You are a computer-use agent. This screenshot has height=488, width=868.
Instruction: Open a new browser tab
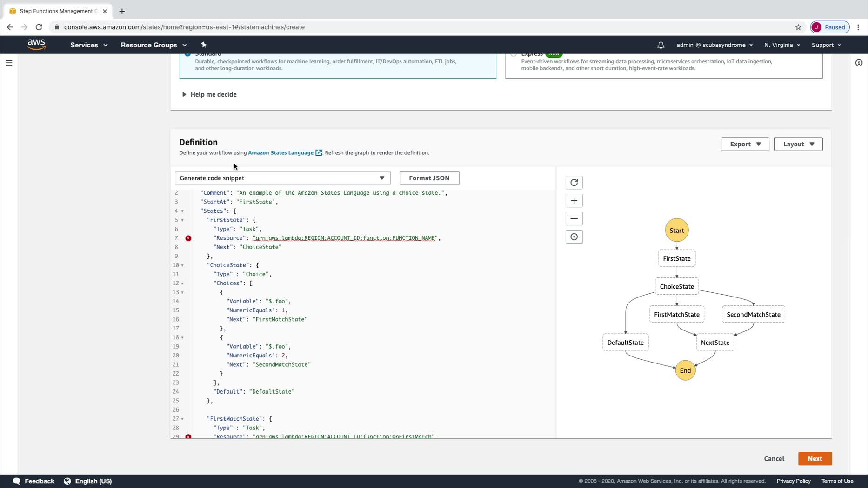click(122, 11)
